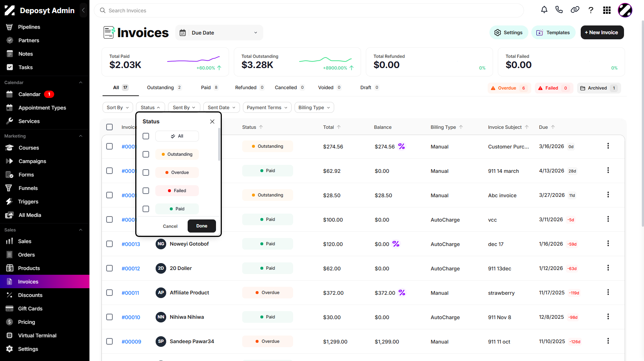The image size is (644, 361).
Task: Click the phone call icon
Action: (559, 10)
